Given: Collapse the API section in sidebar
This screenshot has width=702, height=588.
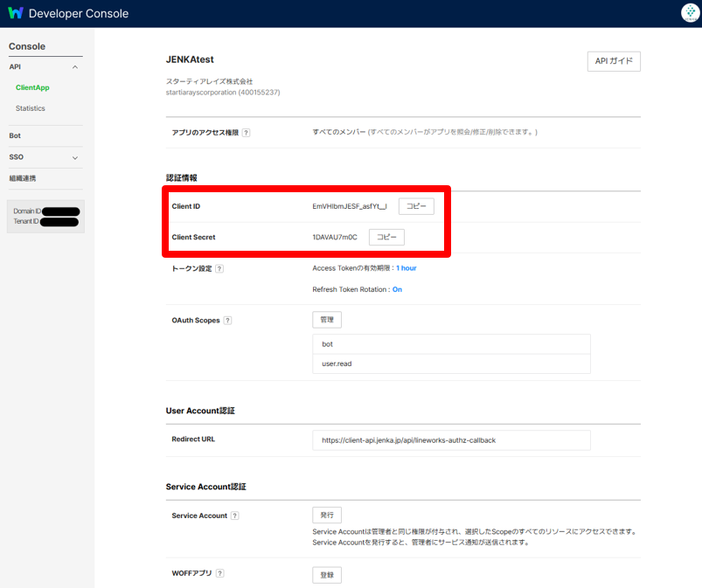Looking at the screenshot, I should (x=75, y=67).
